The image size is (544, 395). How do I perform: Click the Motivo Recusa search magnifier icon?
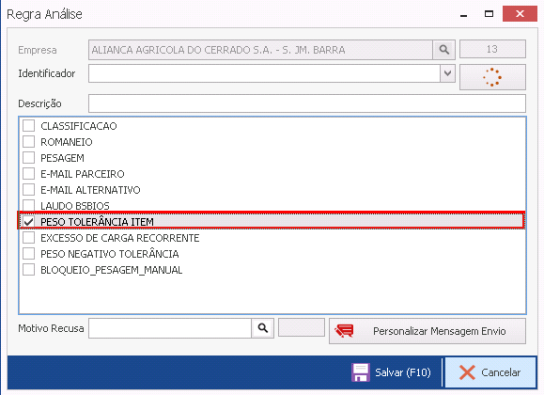point(263,328)
